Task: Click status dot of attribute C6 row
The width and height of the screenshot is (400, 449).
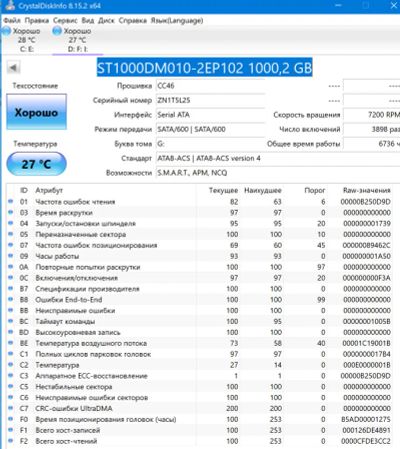Action: tap(10, 397)
